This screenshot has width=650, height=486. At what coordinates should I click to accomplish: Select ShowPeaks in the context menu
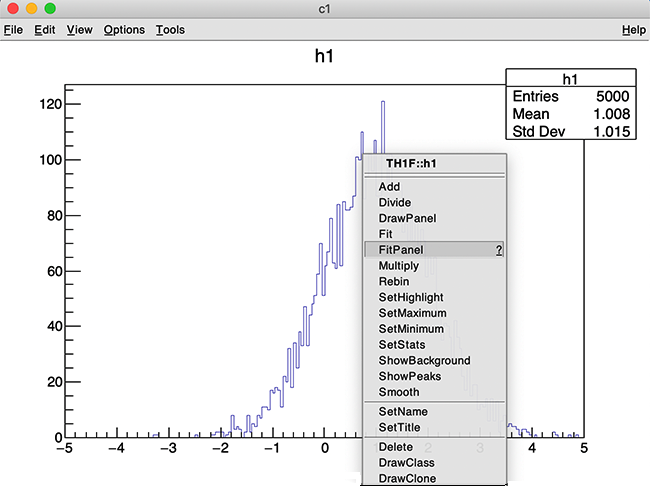point(409,376)
